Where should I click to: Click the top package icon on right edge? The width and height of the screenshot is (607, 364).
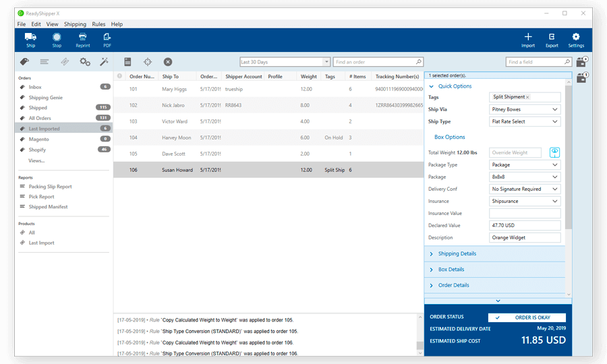tap(582, 61)
